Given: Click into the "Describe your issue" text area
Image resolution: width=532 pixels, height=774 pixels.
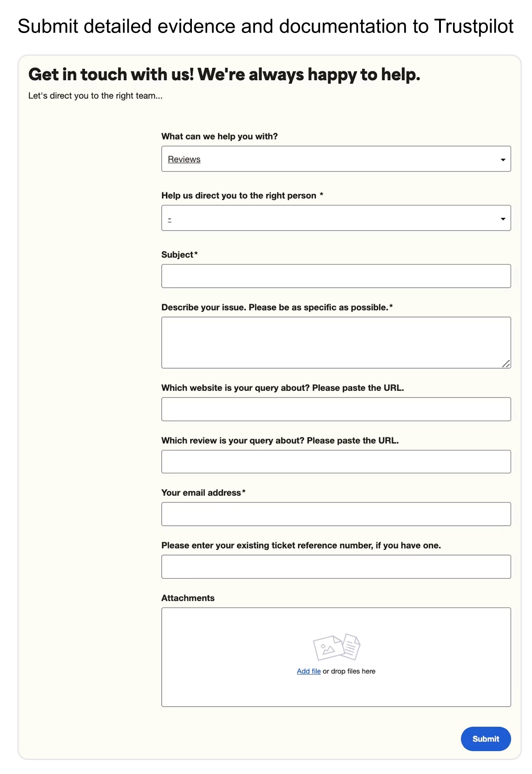Looking at the screenshot, I should [x=335, y=342].
